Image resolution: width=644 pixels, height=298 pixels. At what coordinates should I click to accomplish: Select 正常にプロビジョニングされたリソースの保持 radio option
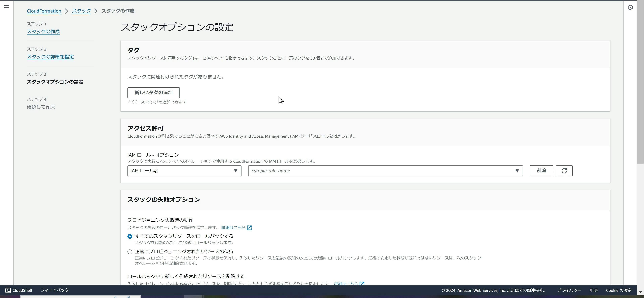130,252
